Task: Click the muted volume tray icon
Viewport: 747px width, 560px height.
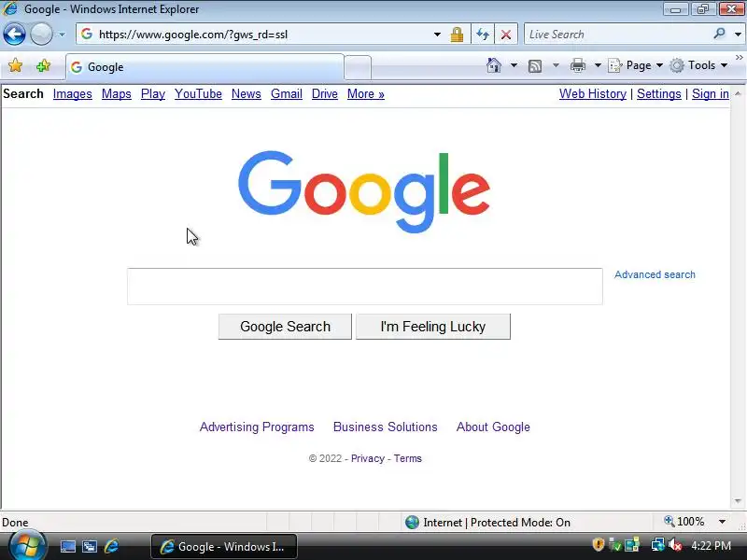Action: 674,545
